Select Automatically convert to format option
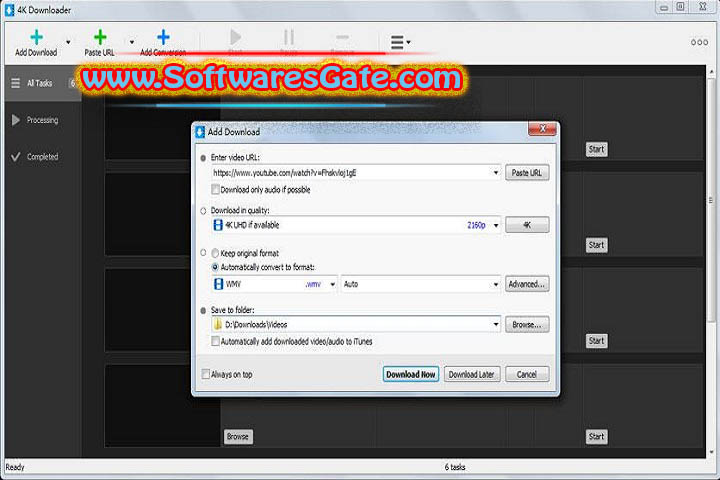Screen dimensions: 720x480 click(215, 267)
